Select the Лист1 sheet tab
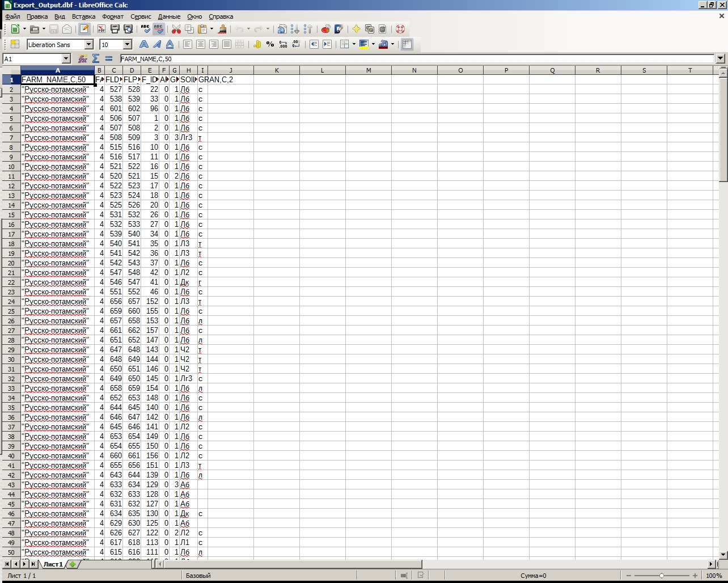The height and width of the screenshot is (583, 728). point(53,564)
